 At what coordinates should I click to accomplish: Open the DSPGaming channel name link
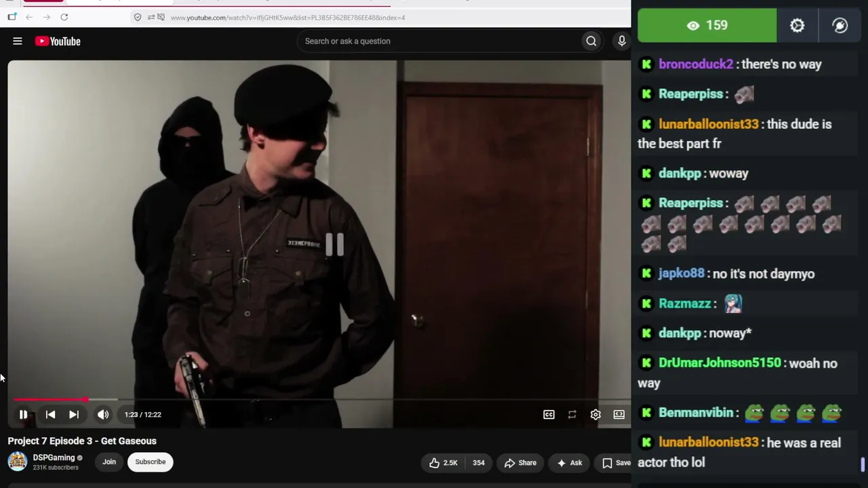pyautogui.click(x=54, y=457)
